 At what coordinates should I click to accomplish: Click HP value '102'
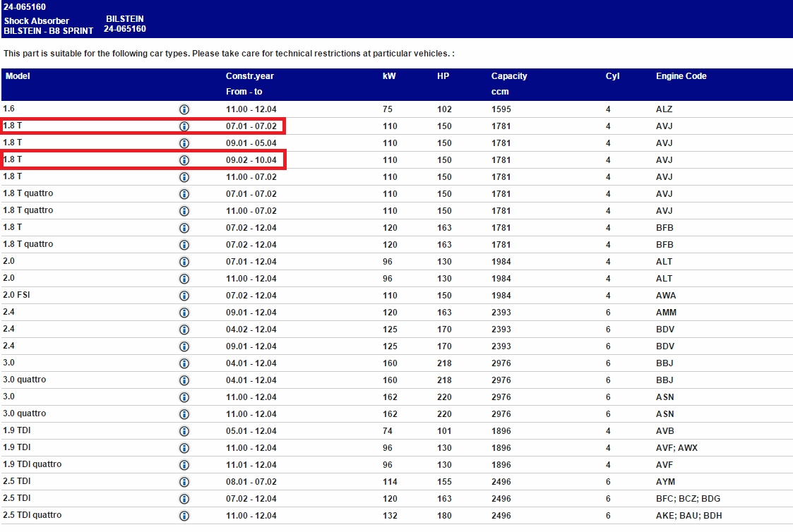[x=445, y=109]
